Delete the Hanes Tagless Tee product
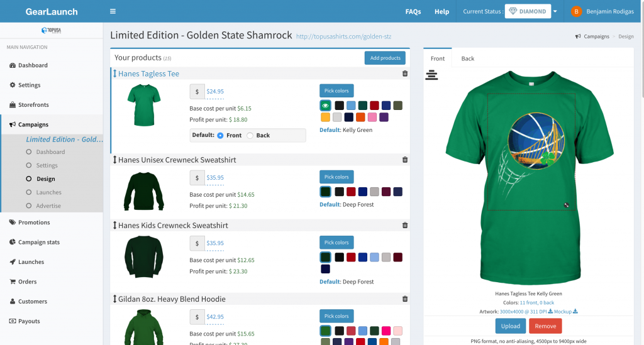The width and height of the screenshot is (644, 345). [404, 74]
